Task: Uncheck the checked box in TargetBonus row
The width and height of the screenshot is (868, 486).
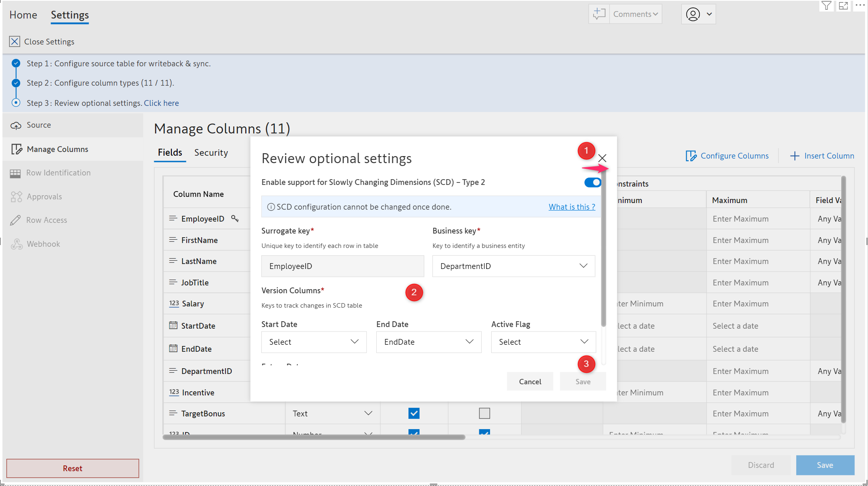Action: 414,413
